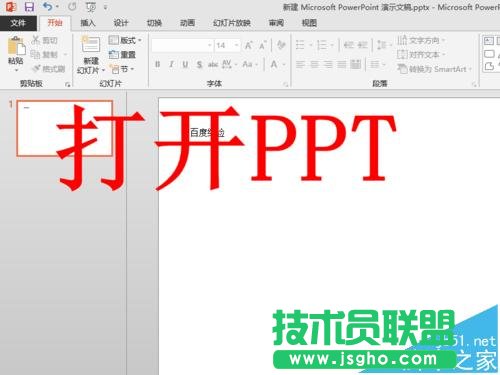
Task: Toggle align text right
Action: click(x=328, y=64)
